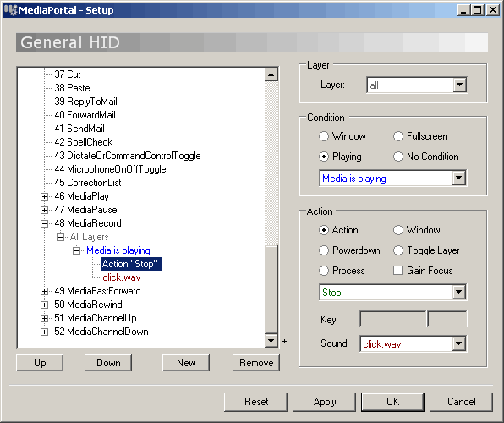Enable the Gain Focus checkbox
The image size is (504, 423).
[x=398, y=271]
